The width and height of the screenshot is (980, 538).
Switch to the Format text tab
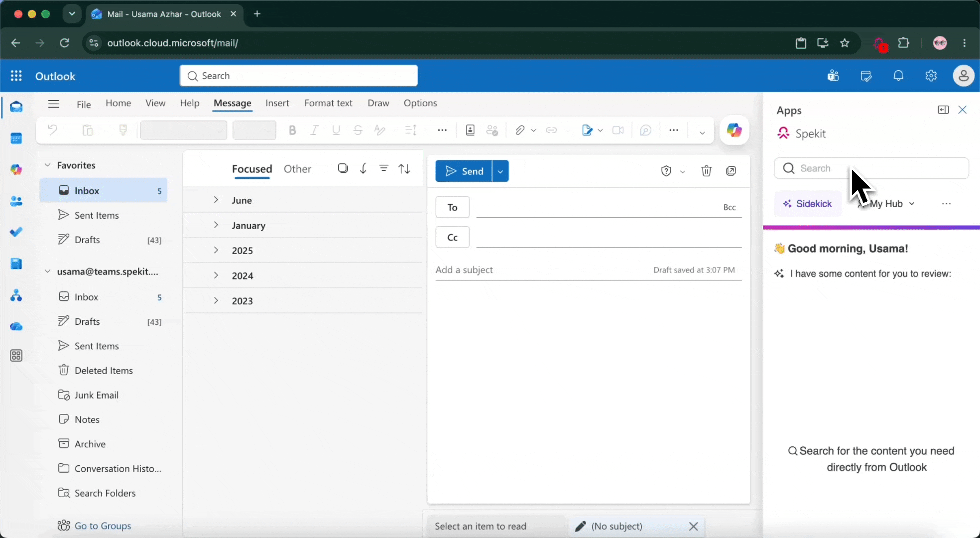pos(328,103)
